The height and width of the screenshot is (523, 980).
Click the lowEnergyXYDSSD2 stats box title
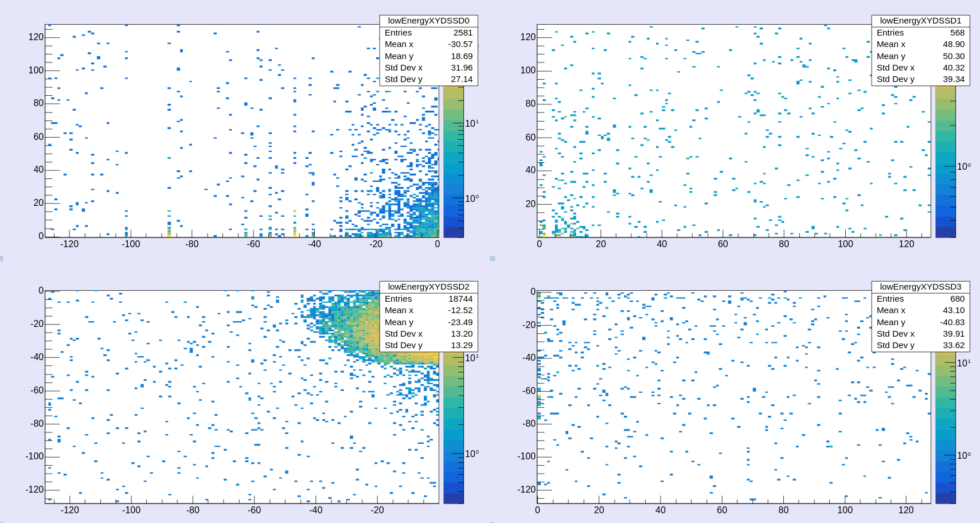click(428, 287)
